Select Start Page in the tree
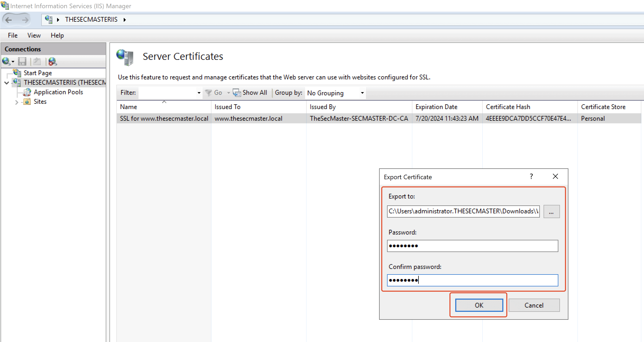Screen dimensions: 644x342 (x=38, y=73)
